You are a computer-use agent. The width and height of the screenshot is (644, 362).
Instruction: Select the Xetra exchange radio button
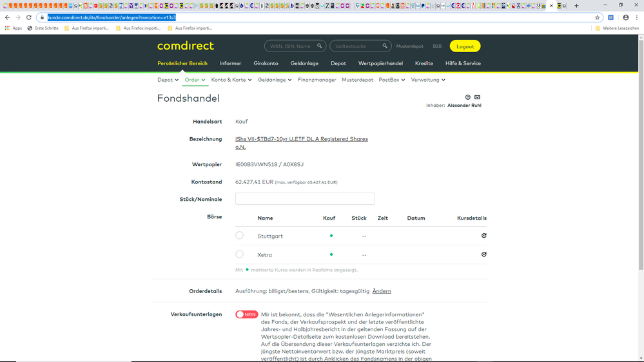click(x=240, y=254)
